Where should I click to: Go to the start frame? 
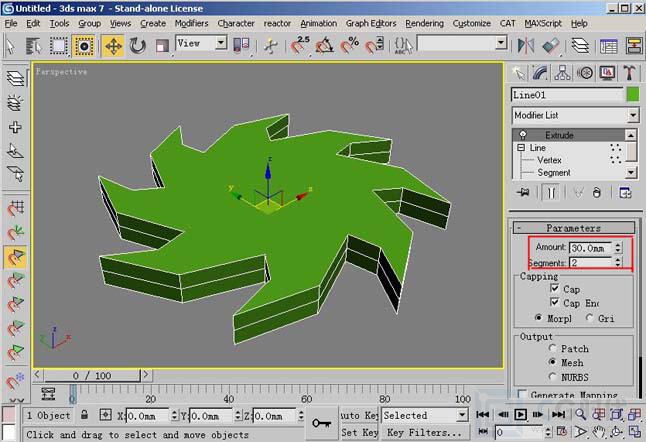pos(482,414)
